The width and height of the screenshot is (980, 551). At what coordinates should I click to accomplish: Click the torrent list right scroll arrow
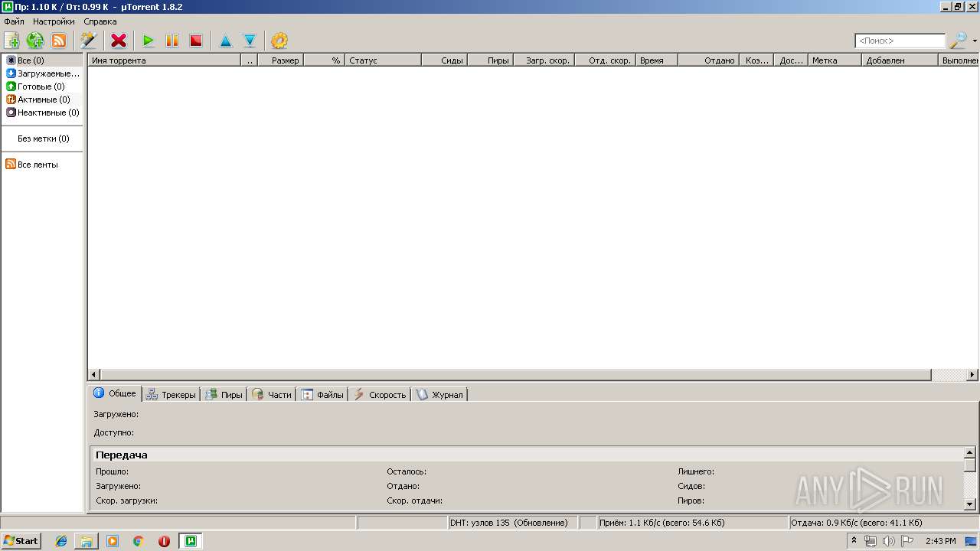point(973,375)
